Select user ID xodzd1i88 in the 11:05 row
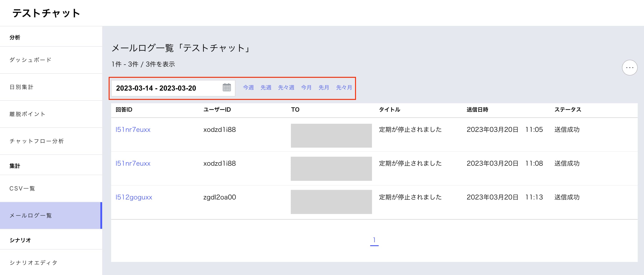644x275 pixels. (x=219, y=130)
